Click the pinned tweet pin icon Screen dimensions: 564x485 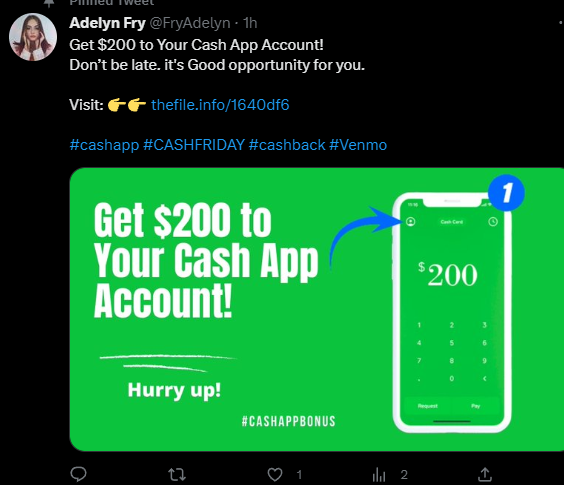49,3
